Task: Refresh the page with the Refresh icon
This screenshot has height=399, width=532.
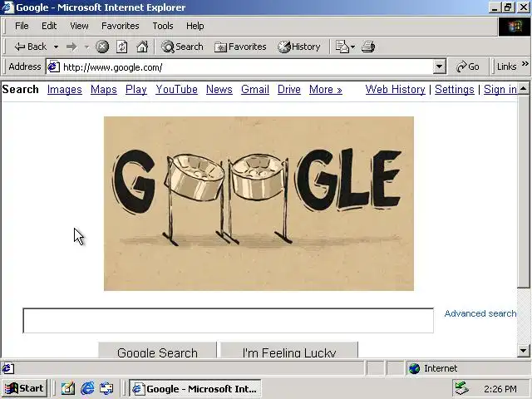Action: coord(122,47)
